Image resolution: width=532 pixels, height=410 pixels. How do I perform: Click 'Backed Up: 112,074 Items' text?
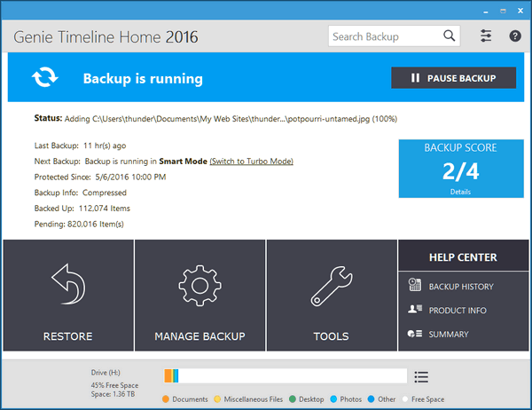click(x=82, y=209)
